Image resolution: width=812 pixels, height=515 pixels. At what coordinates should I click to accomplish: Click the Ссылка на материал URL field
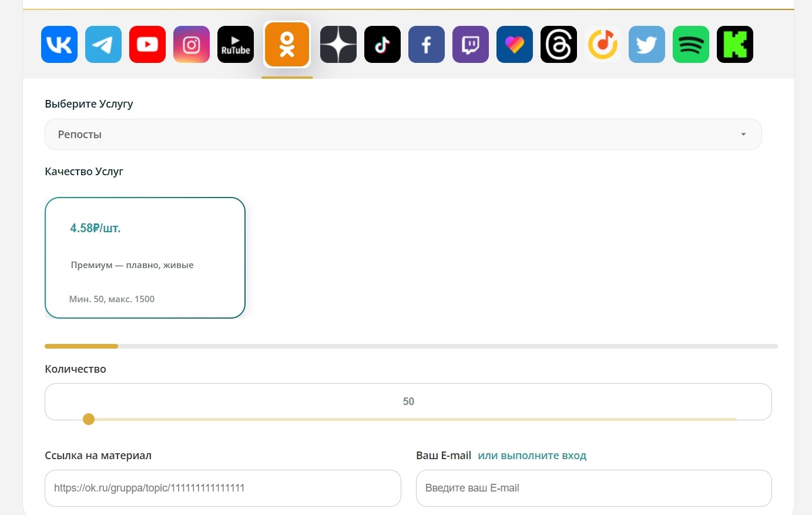pyautogui.click(x=223, y=488)
